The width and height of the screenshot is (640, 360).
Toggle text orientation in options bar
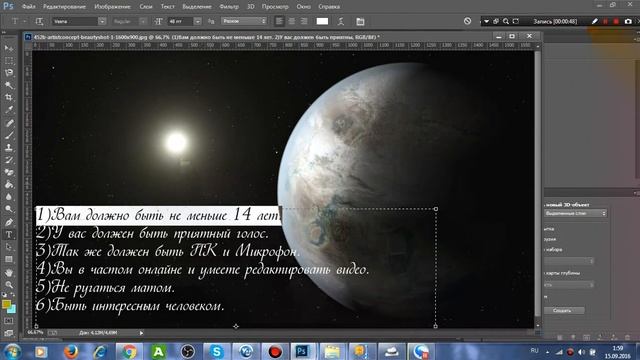pyautogui.click(x=39, y=21)
